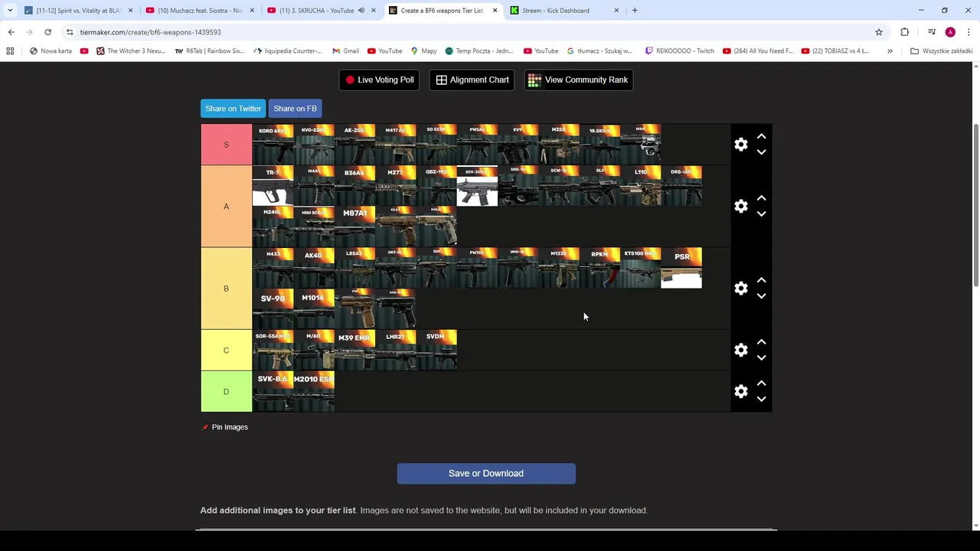The image size is (980, 551).
Task: Select the M1014 shotgun thumbnail
Action: 314,309
